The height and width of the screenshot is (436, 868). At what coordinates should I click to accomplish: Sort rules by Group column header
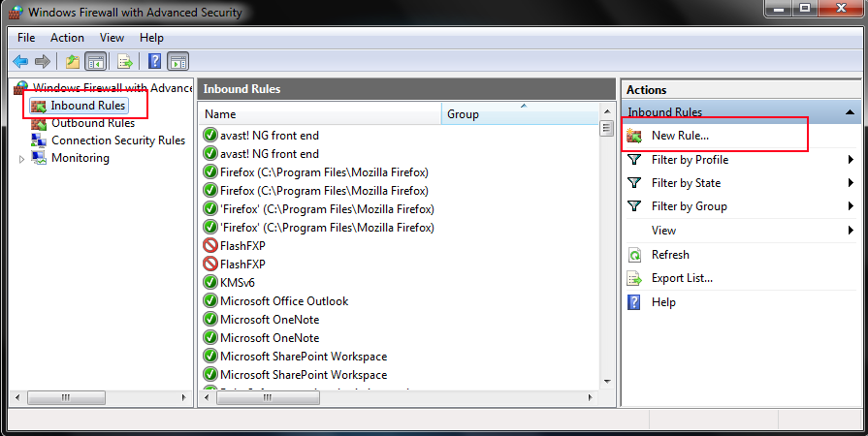coord(521,114)
